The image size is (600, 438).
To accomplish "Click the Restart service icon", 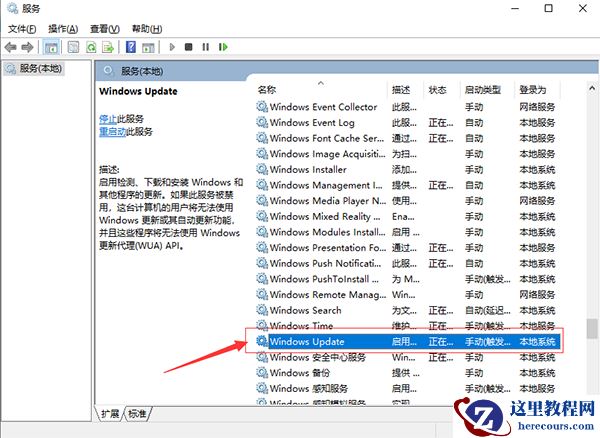I will 223,47.
